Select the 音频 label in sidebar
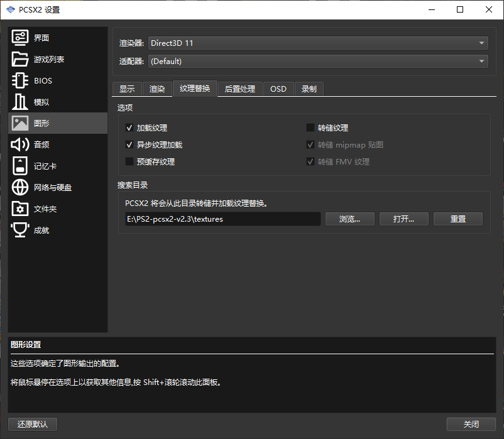This screenshot has width=504, height=439. coord(41,145)
